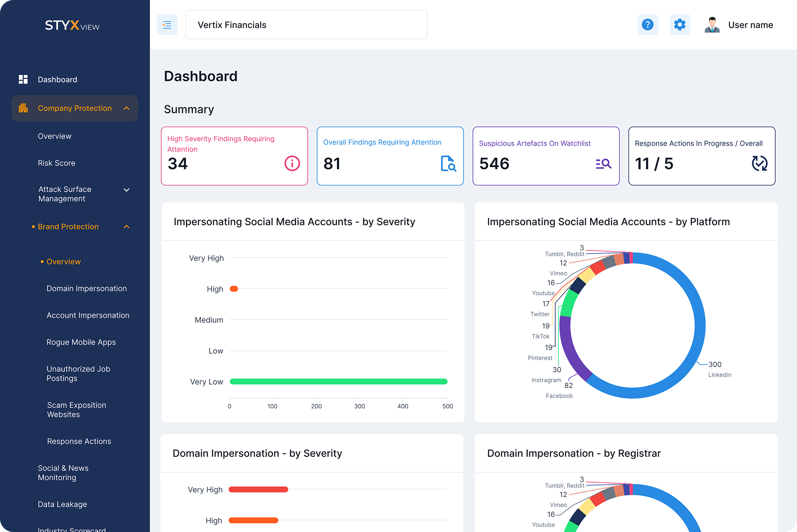Viewport: 797px width, 532px height.
Task: Select Risk Score in the sidebar
Action: click(x=56, y=163)
